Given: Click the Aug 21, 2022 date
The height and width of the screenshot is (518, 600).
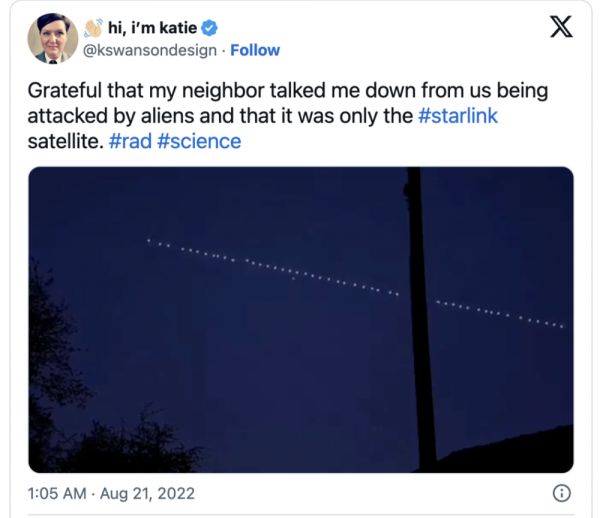Looking at the screenshot, I should pos(149,492).
